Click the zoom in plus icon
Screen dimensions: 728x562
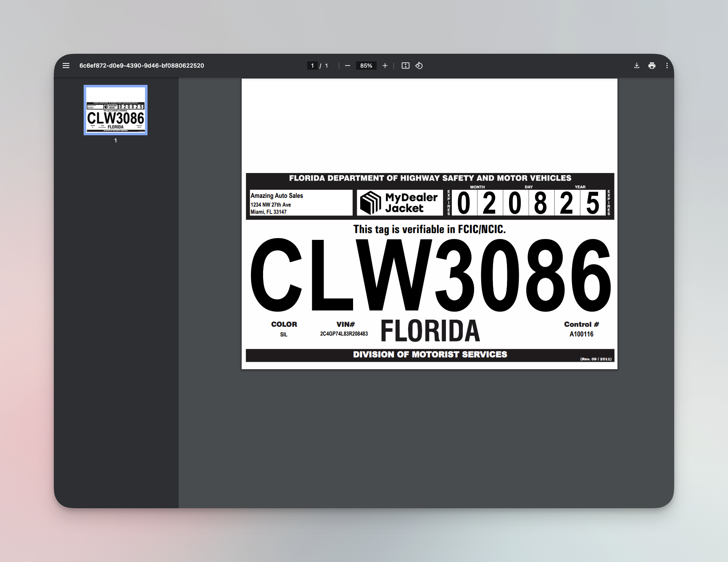[x=385, y=66]
